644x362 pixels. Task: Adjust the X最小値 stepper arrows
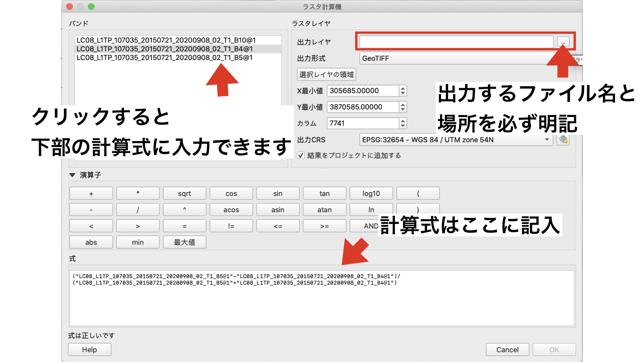pos(403,91)
